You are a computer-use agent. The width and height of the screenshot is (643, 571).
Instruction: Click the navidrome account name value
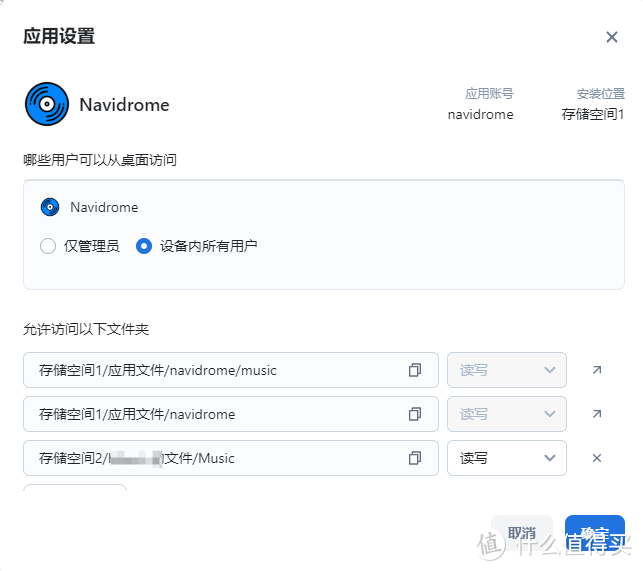[x=481, y=114]
